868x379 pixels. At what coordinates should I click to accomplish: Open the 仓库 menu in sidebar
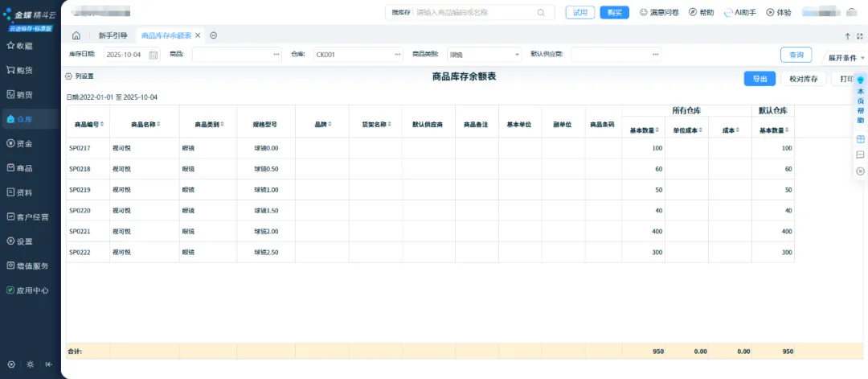31,119
